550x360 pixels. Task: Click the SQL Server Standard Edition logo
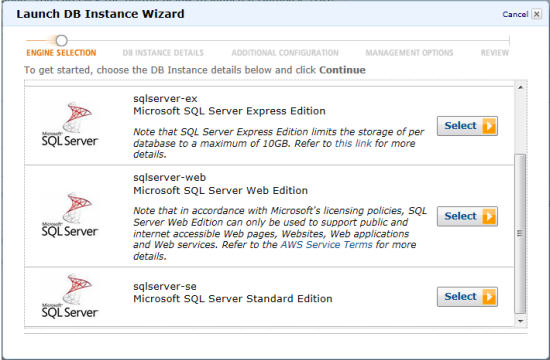tap(70, 296)
